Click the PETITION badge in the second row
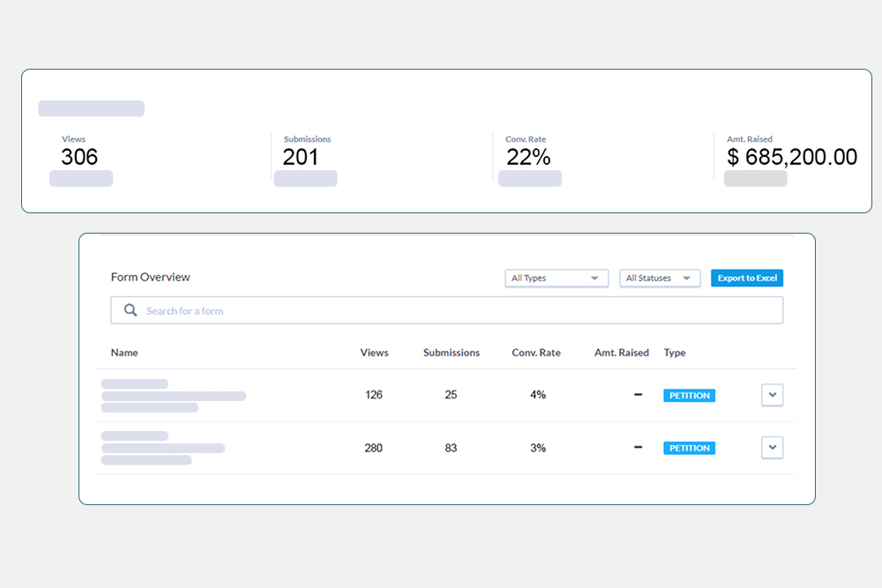Screen dimensions: 882x588 pyautogui.click(x=689, y=449)
